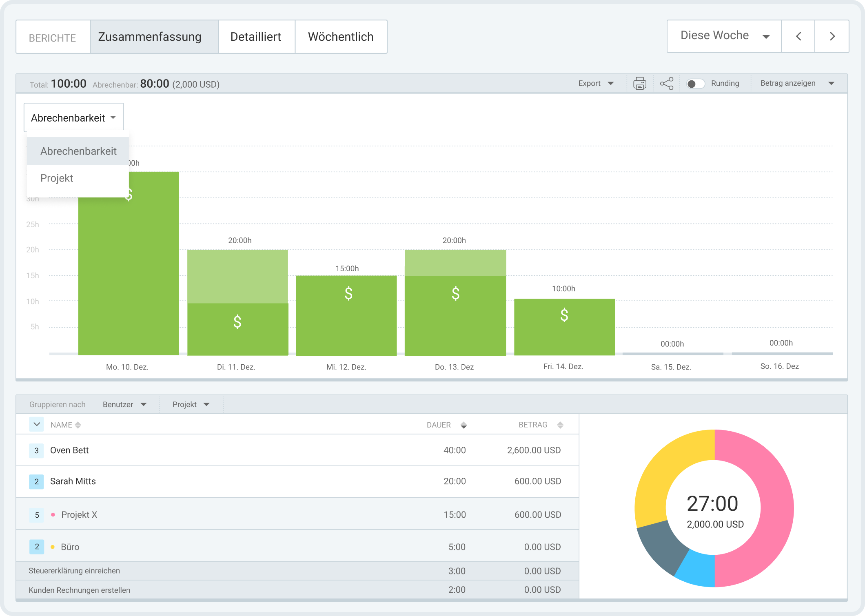
Task: Switch to the Detailliert tab
Action: pyautogui.click(x=256, y=37)
